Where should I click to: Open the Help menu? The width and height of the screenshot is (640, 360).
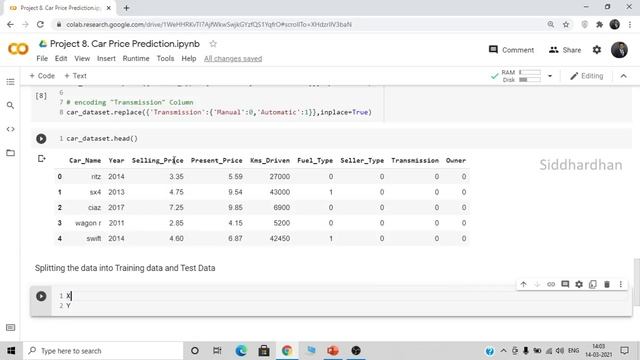[189, 58]
